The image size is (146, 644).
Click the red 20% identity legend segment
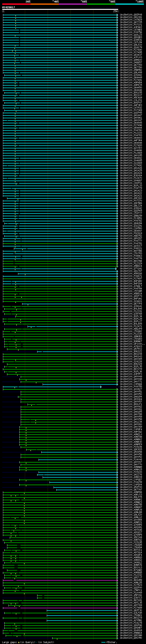[16, 4]
